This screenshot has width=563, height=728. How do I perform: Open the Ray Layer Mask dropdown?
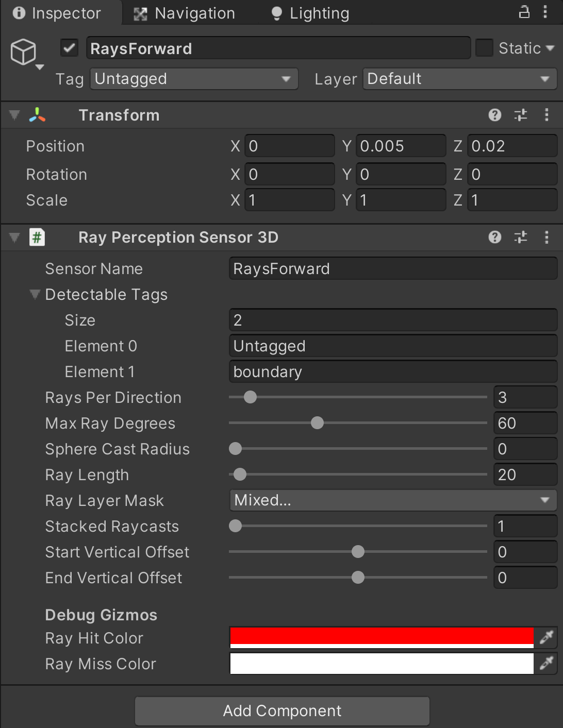393,500
